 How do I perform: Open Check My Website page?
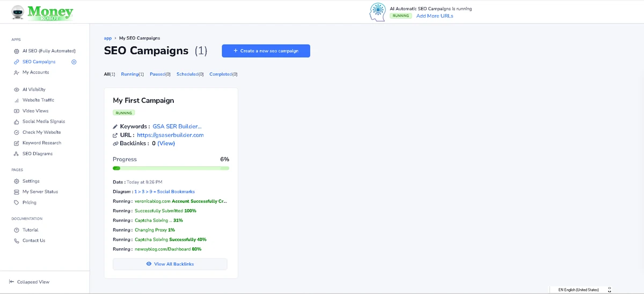(x=42, y=132)
